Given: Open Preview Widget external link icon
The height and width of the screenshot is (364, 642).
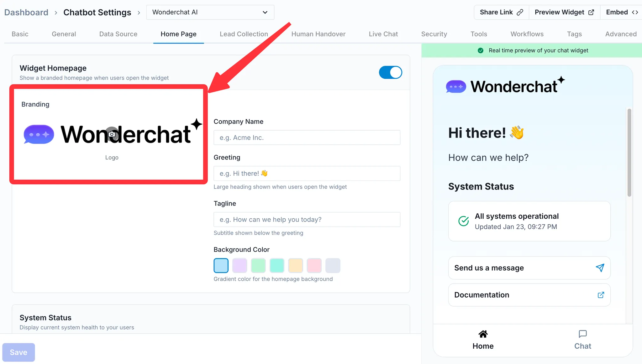Looking at the screenshot, I should click(591, 12).
